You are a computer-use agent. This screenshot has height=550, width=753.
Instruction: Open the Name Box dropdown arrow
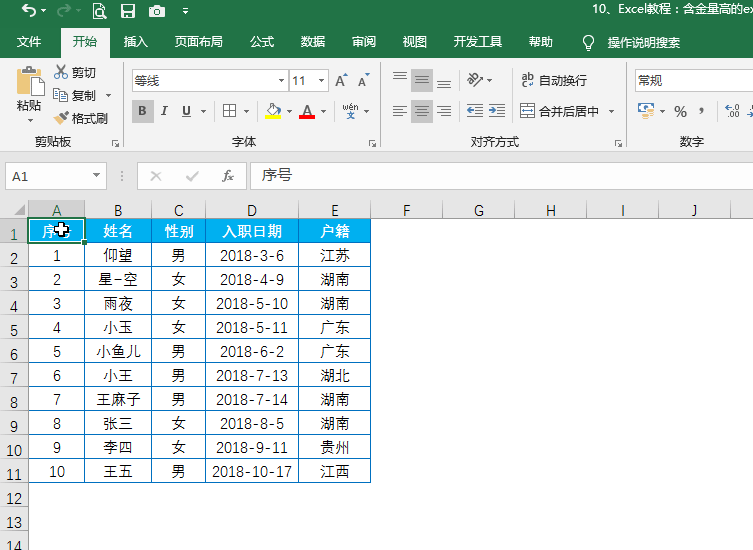97,175
